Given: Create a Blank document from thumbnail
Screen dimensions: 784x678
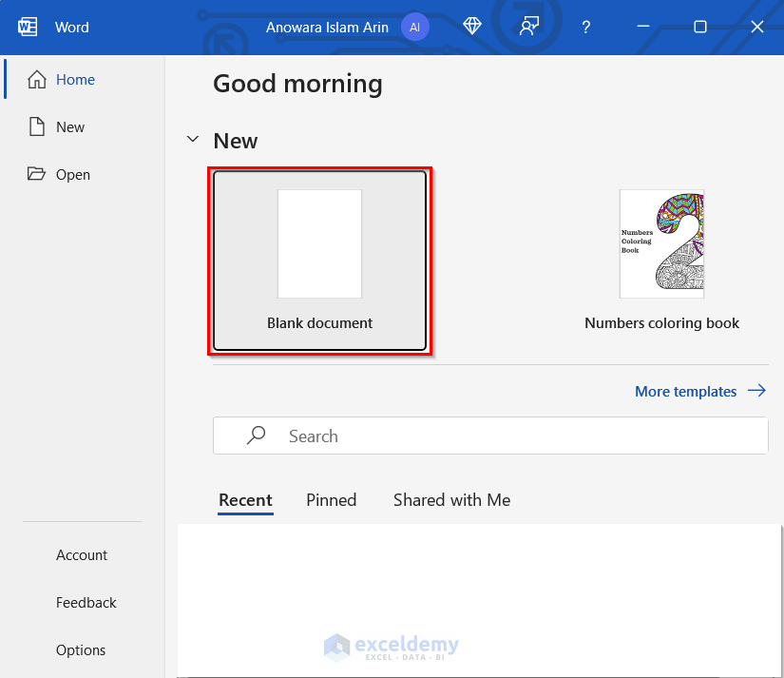Looking at the screenshot, I should pyautogui.click(x=319, y=245).
